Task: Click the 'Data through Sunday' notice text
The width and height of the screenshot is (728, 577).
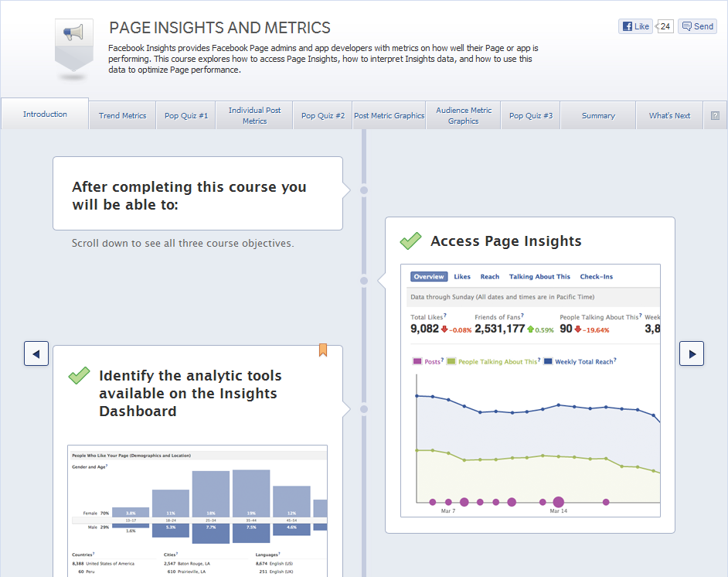Action: (x=502, y=297)
